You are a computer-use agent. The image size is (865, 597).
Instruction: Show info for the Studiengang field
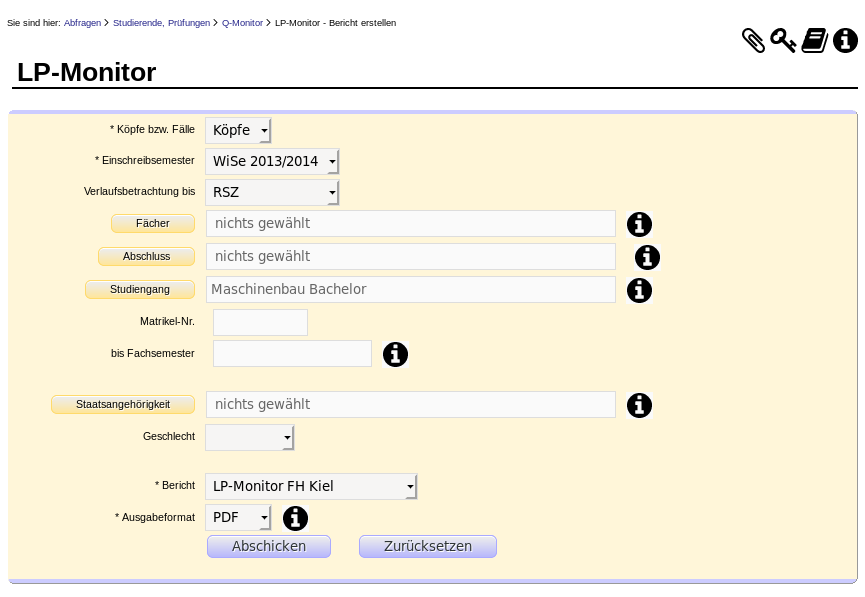(639, 290)
